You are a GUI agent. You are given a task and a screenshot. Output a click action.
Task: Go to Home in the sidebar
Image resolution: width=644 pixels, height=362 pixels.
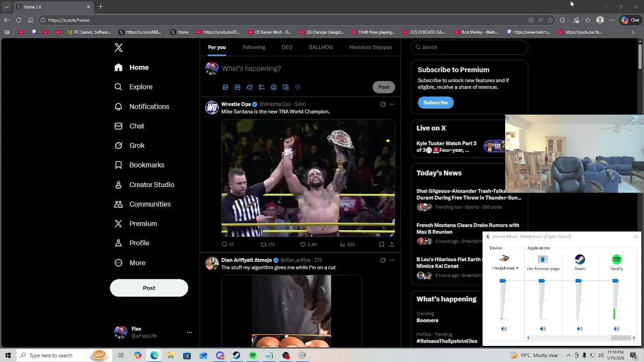[132, 67]
